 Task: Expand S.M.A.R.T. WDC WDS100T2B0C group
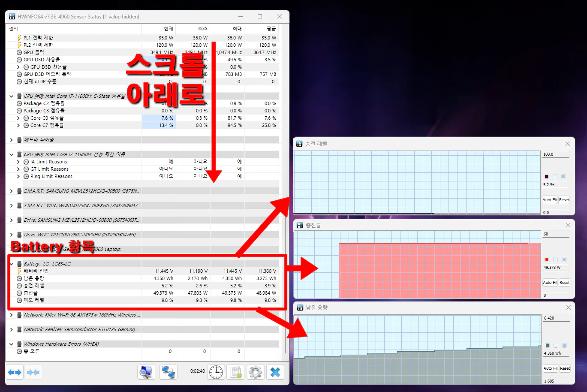click(x=11, y=205)
